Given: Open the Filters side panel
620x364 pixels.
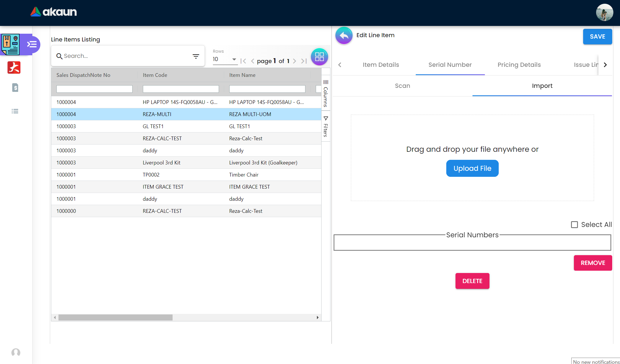Looking at the screenshot, I should point(326,126).
